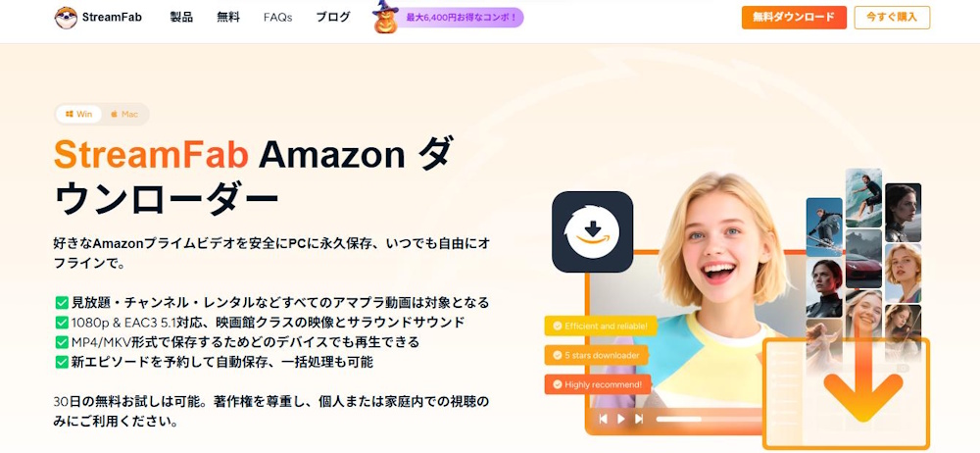Open the ブログ menu item
980x453 pixels.
click(333, 18)
